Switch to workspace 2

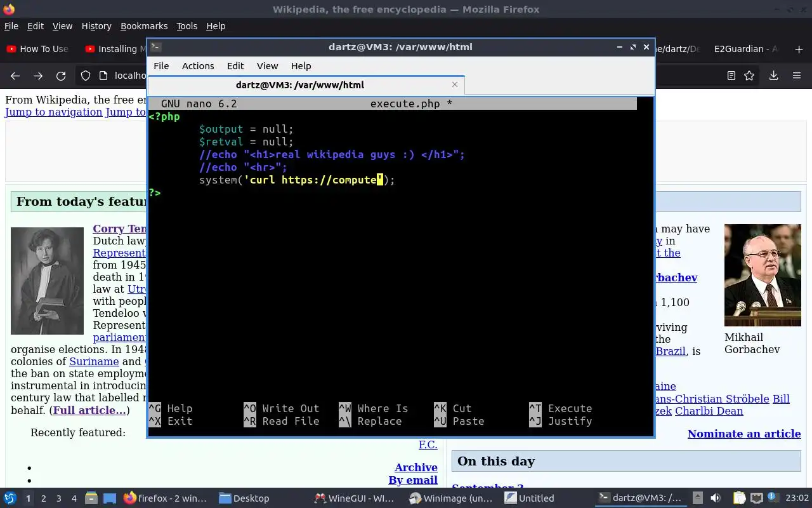[x=43, y=498]
